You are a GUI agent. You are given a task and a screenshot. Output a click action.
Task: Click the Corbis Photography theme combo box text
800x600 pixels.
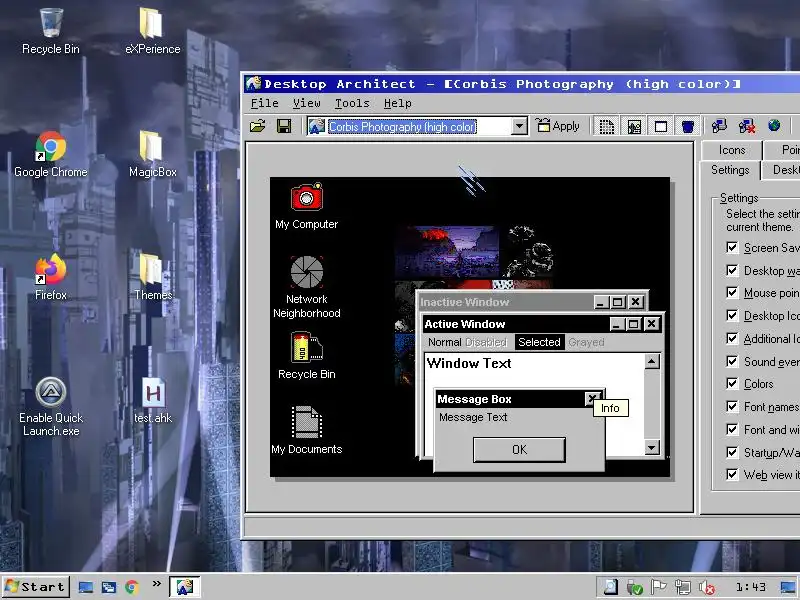[402, 126]
